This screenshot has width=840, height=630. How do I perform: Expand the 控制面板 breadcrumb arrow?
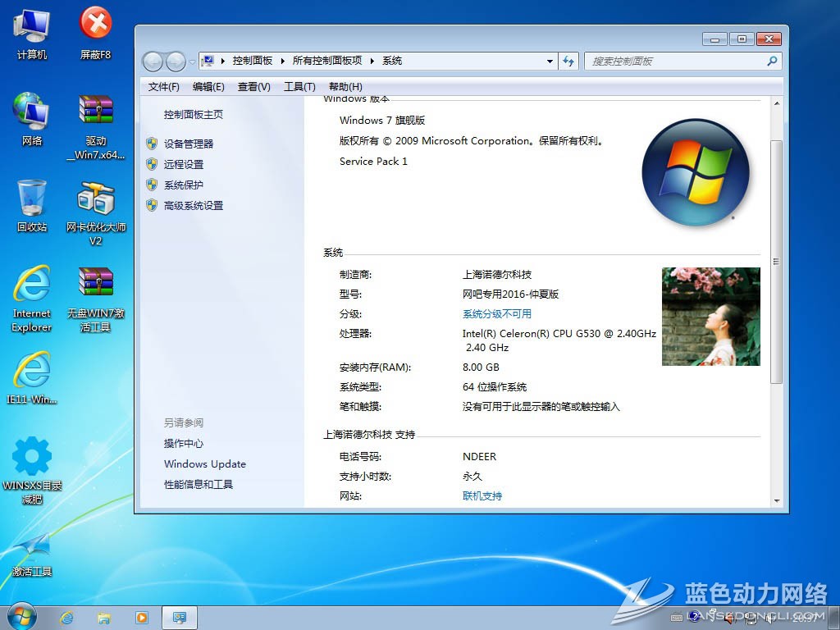(283, 62)
